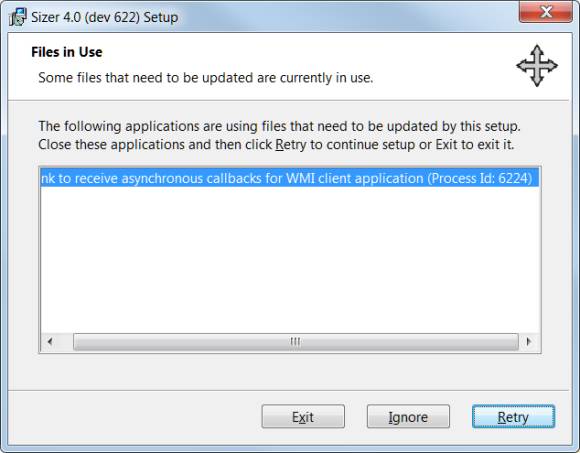Select the WMI client application list entry
Image resolution: width=580 pixels, height=453 pixels.
290,178
